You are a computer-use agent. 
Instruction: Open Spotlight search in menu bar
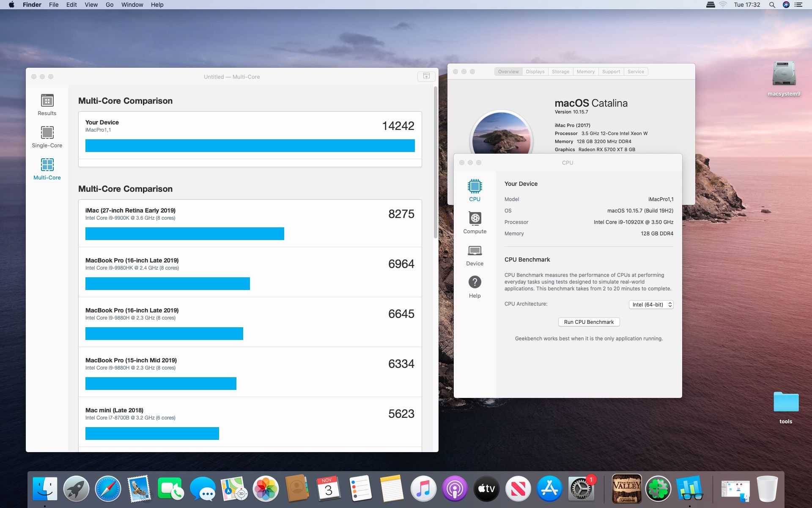tap(772, 5)
